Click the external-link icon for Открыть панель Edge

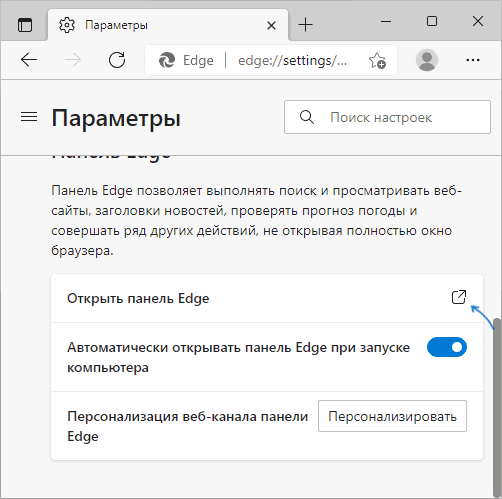pos(459,297)
